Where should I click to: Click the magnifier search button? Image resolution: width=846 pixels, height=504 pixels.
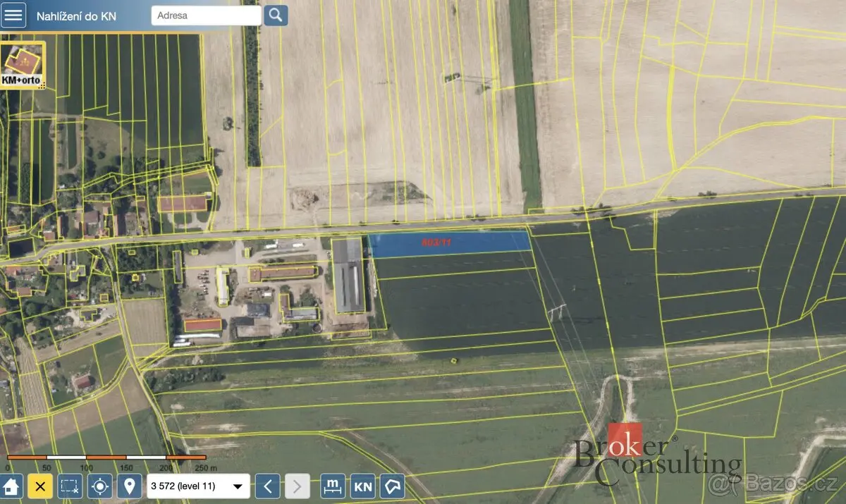point(276,15)
